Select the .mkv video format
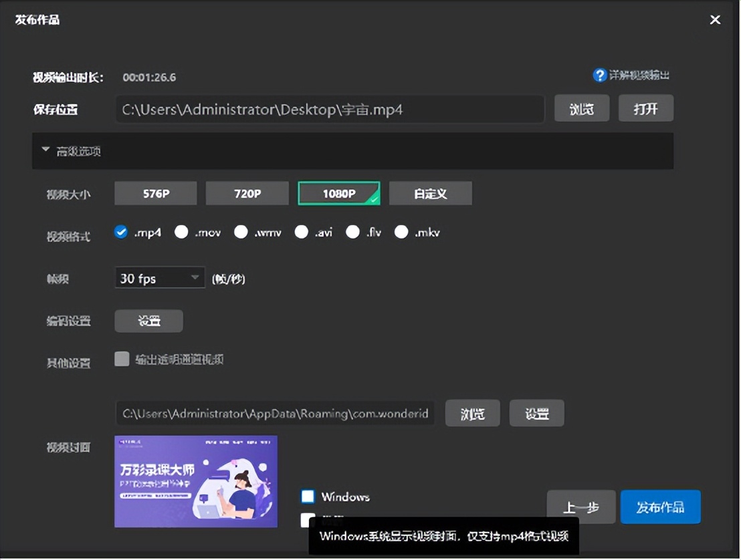The height and width of the screenshot is (560, 741). point(401,232)
